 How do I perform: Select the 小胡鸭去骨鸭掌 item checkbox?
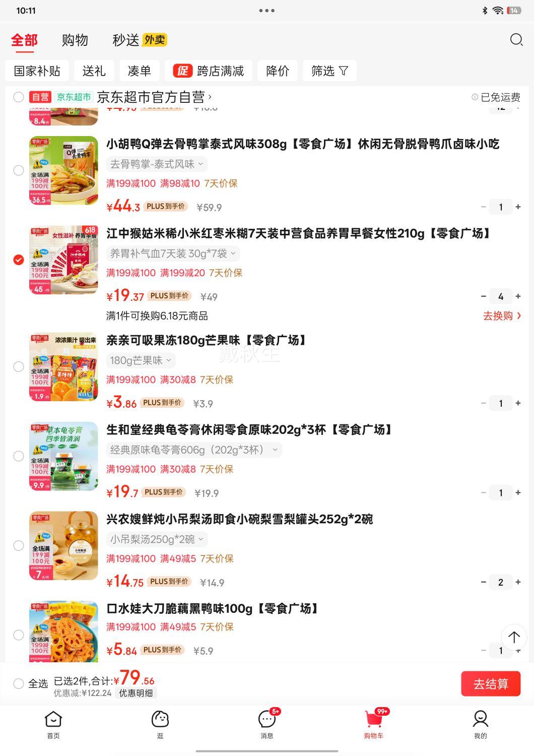click(x=19, y=170)
